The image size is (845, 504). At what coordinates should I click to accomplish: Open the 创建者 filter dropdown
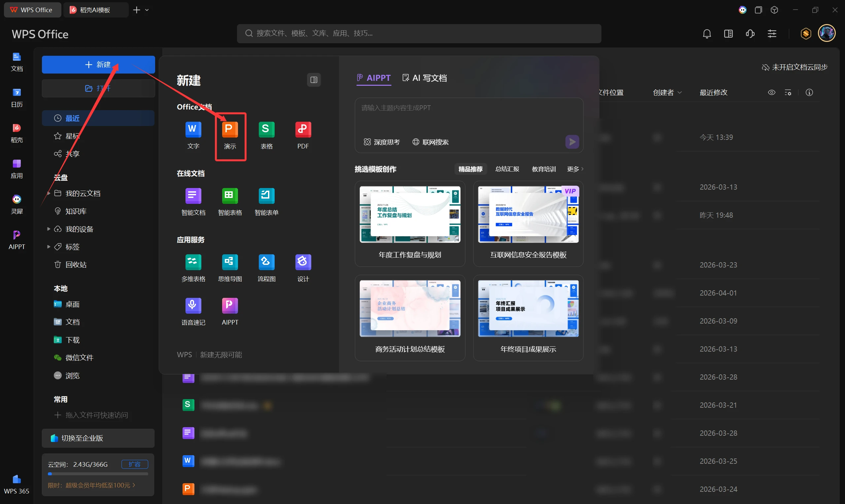667,92
